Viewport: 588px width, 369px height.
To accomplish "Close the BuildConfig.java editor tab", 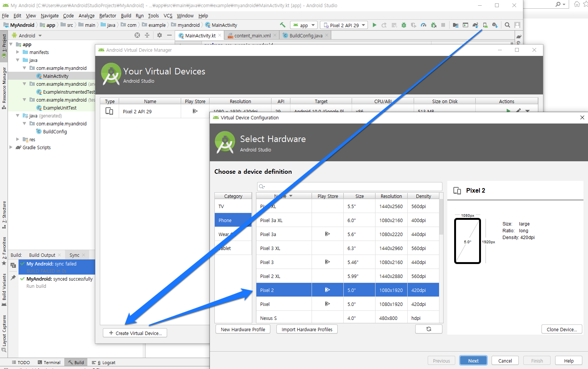I will 327,35.
